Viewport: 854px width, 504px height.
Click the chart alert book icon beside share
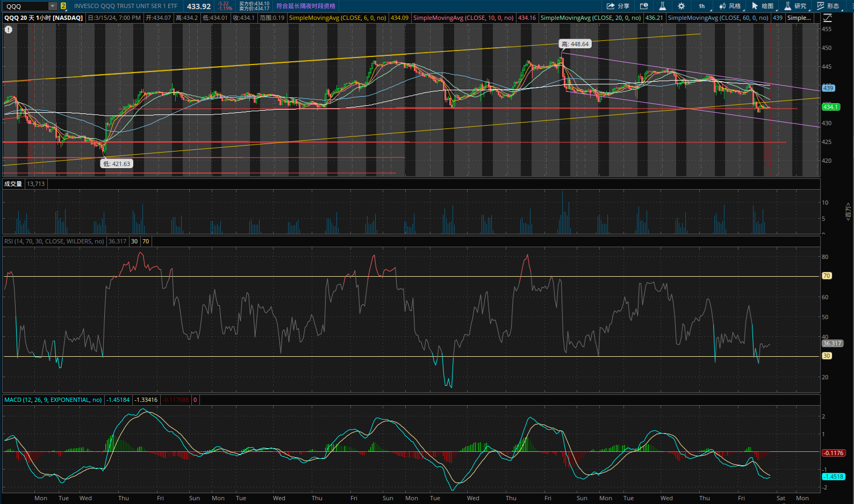tap(644, 6)
